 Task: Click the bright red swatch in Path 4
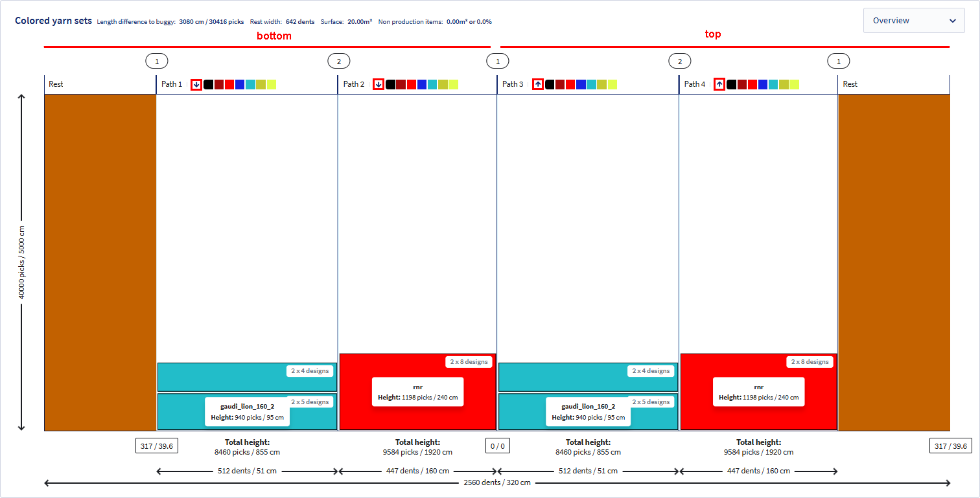(752, 84)
